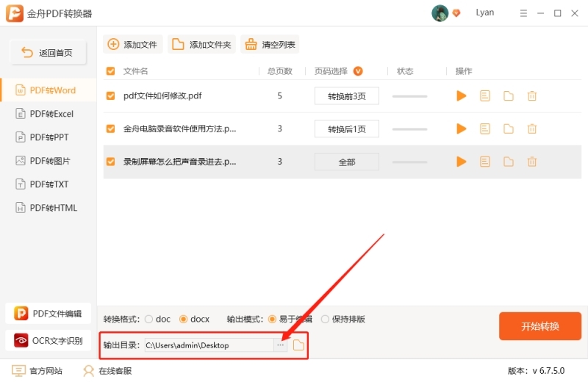This screenshot has height=382, width=588.
Task: Click the 页码选择 orange V badge
Action: tap(358, 71)
